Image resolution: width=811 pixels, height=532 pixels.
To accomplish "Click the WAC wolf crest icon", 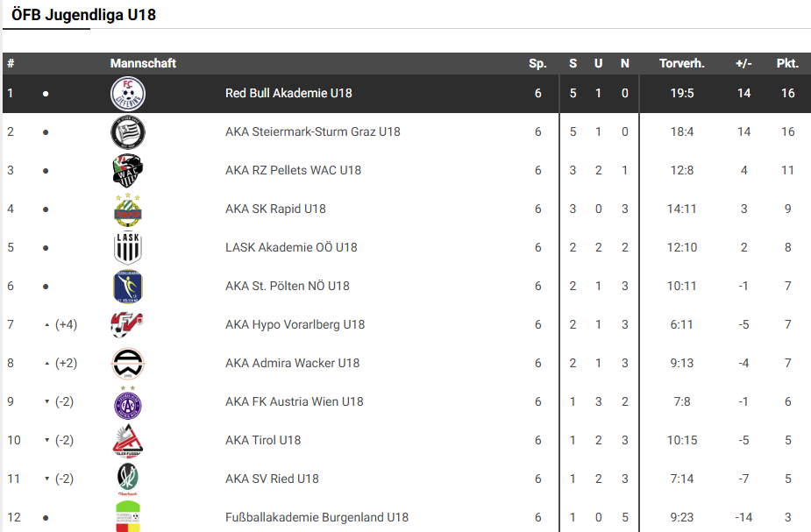I will (128, 171).
